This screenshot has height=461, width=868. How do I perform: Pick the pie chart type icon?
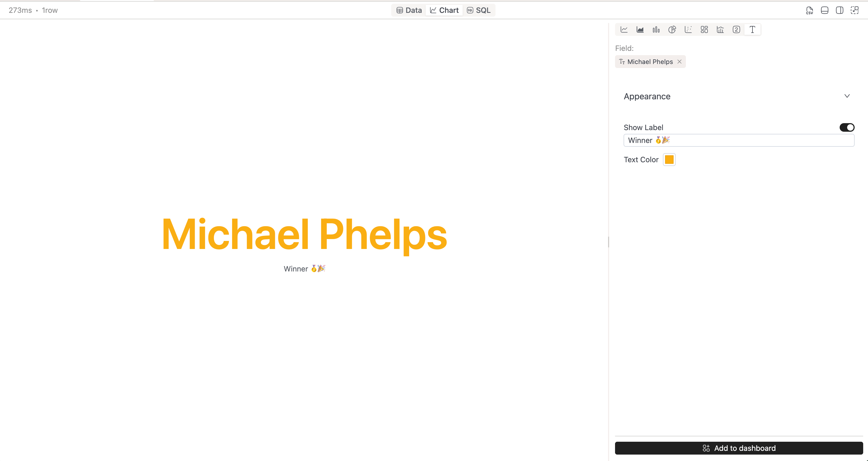coord(672,30)
